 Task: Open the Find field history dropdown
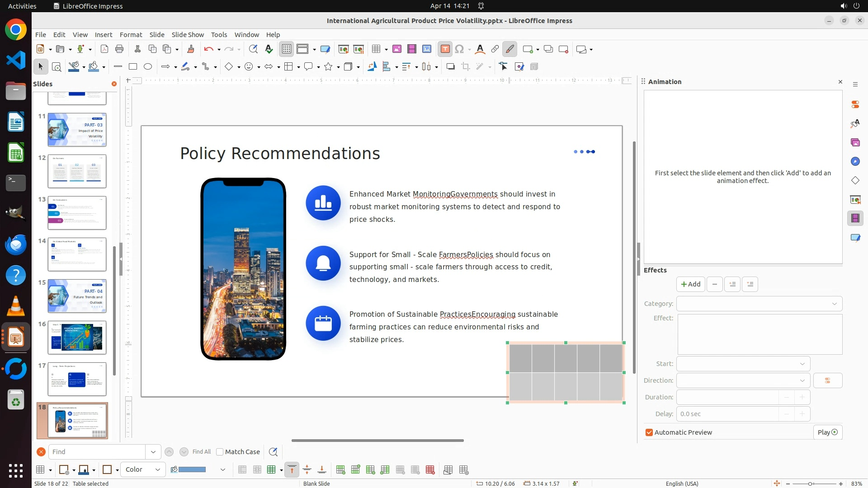tap(153, 452)
